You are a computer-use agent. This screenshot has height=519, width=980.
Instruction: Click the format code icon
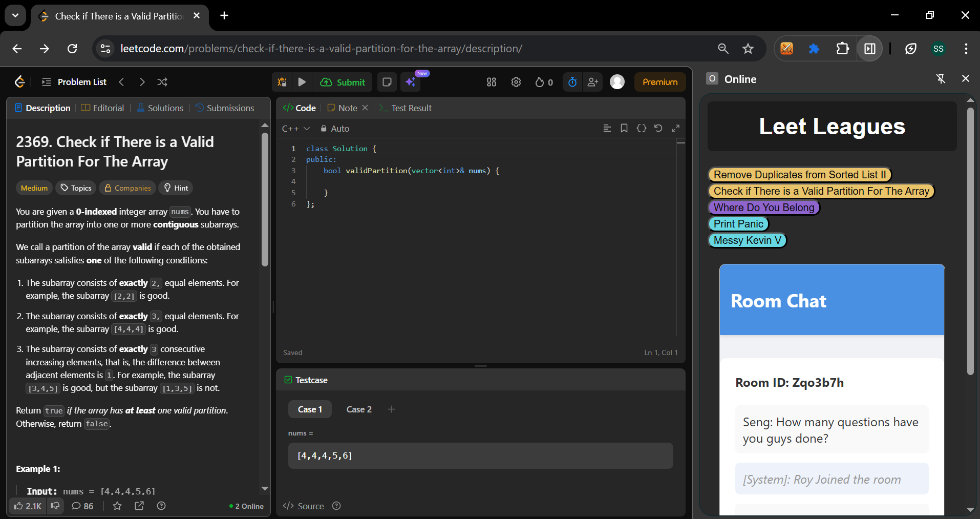click(607, 128)
